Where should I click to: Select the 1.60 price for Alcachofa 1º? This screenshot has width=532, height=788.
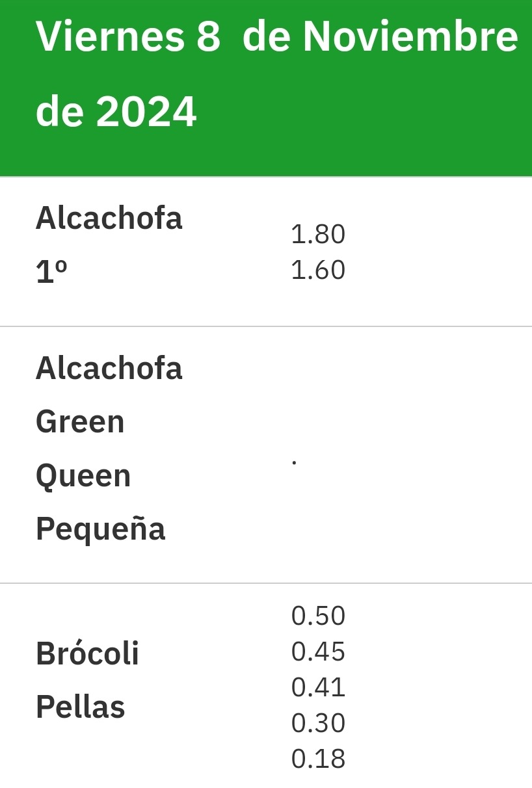[x=318, y=270]
